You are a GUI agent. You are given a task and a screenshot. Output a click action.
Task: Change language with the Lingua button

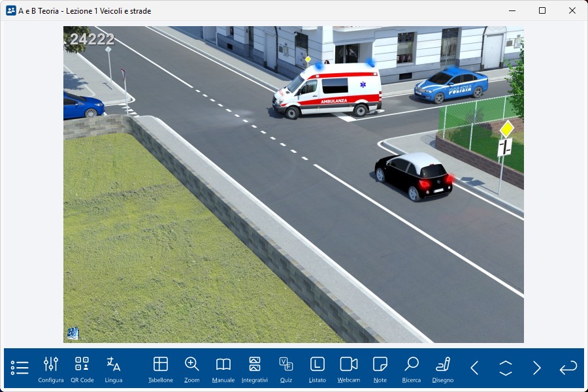(x=113, y=368)
